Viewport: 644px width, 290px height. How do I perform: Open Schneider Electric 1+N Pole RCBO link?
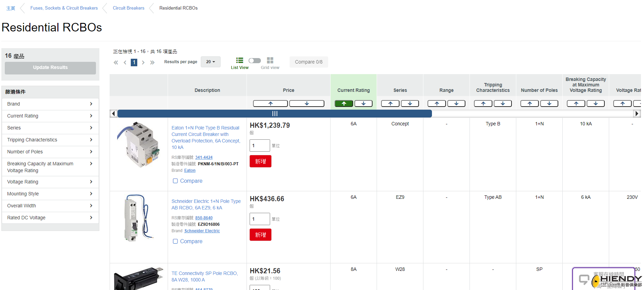pos(206,205)
